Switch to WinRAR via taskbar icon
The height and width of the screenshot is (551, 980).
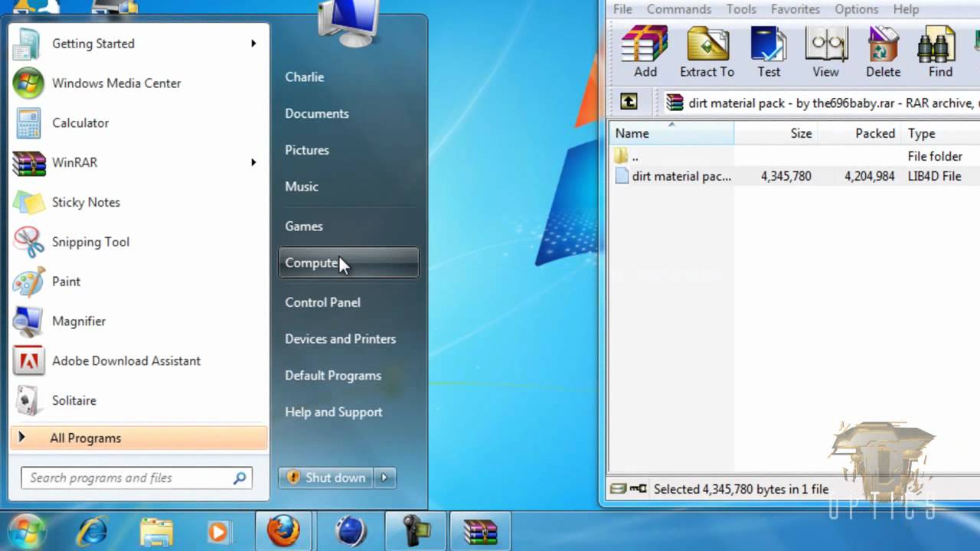[x=480, y=531]
